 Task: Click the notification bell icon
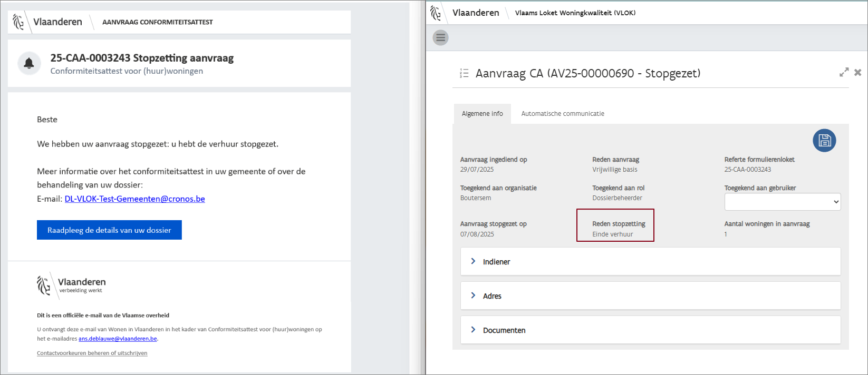pos(29,64)
